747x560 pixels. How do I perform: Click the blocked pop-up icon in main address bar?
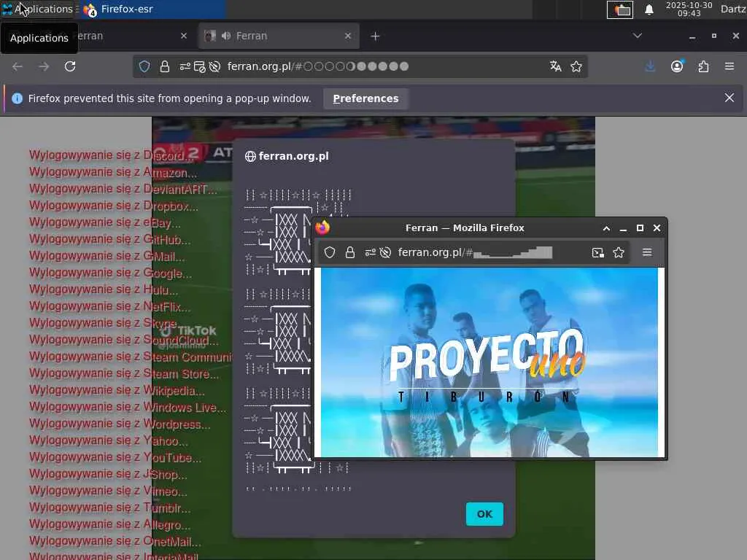200,66
